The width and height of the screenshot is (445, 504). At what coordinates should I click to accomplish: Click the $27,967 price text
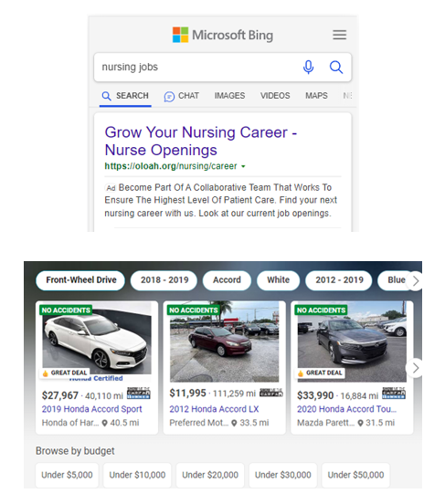59,395
